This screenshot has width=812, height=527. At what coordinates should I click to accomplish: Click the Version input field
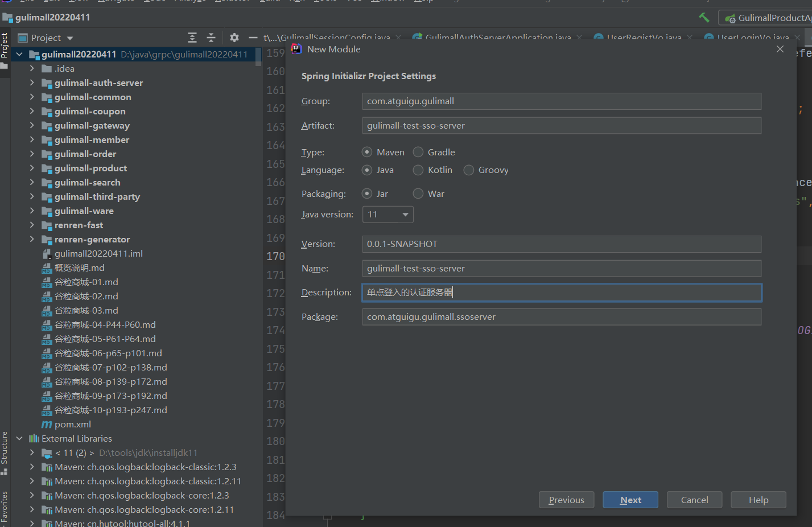[x=562, y=244]
